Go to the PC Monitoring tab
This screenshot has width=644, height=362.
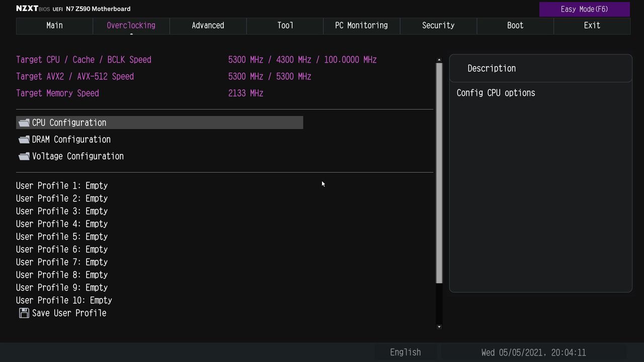pyautogui.click(x=362, y=26)
